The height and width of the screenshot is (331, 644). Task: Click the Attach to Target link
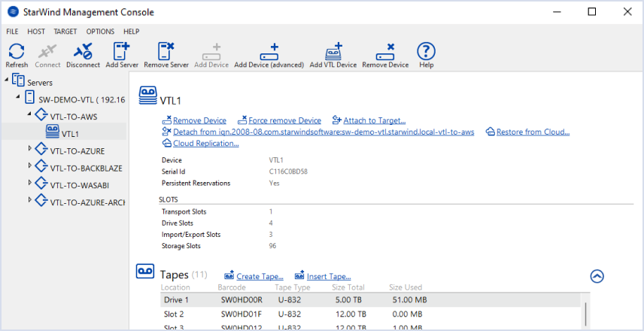[375, 120]
